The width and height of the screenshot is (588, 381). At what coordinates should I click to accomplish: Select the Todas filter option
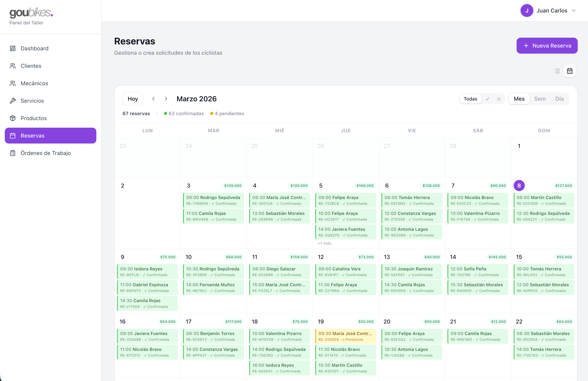tap(470, 99)
